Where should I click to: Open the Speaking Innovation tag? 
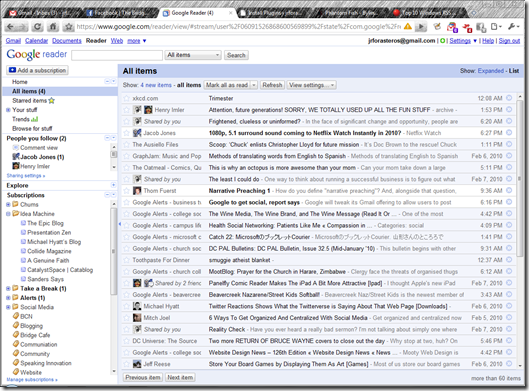[46, 363]
